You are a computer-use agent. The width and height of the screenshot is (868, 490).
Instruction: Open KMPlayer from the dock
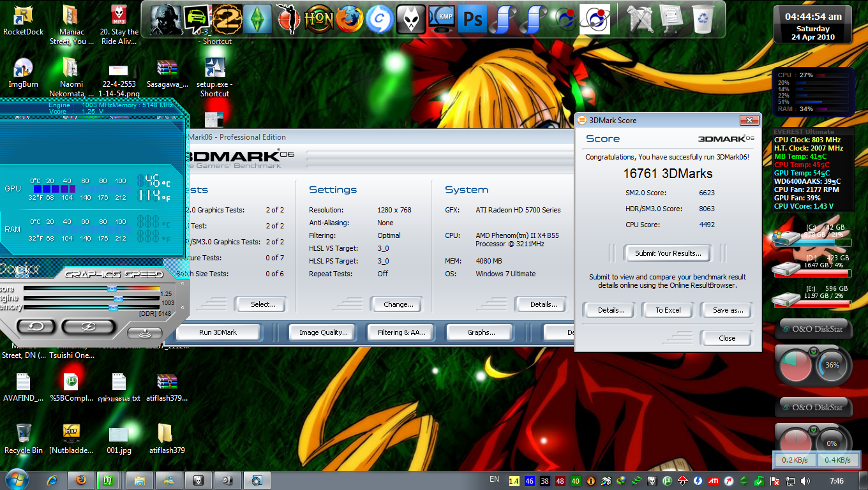tap(442, 19)
